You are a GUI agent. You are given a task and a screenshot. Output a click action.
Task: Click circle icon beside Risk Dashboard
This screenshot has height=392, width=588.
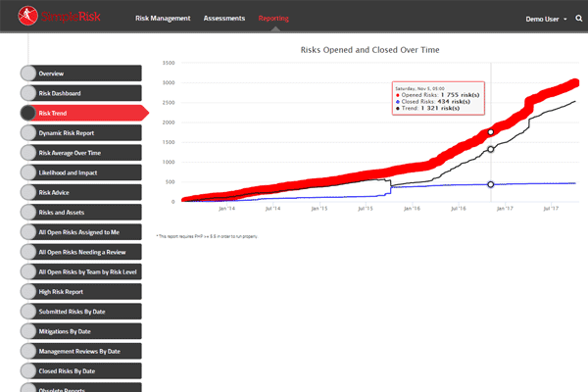point(28,93)
